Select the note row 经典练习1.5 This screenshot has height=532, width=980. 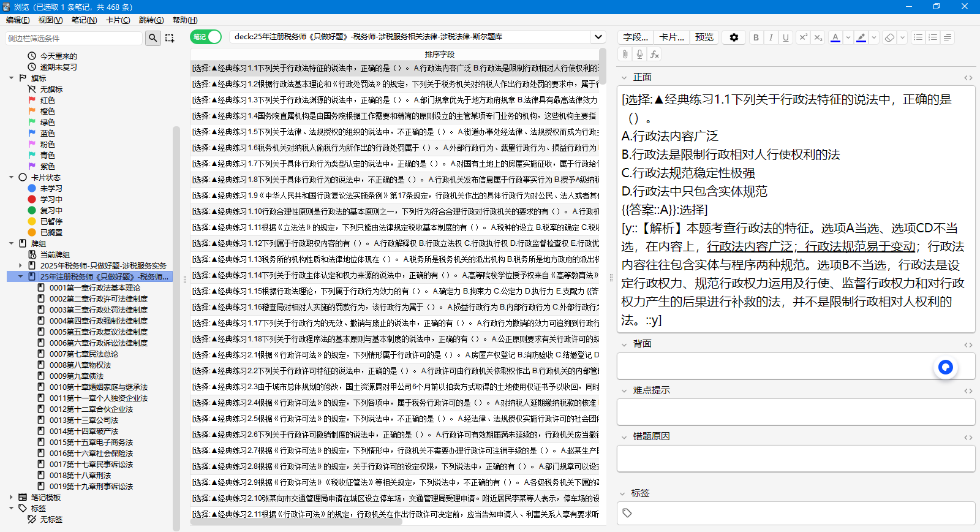pyautogui.click(x=395, y=132)
